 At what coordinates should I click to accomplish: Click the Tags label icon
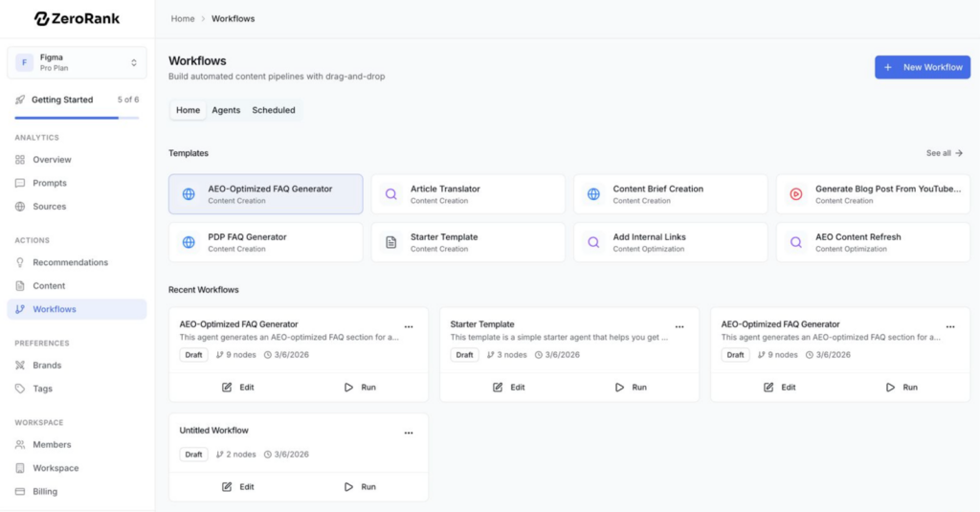tap(21, 389)
